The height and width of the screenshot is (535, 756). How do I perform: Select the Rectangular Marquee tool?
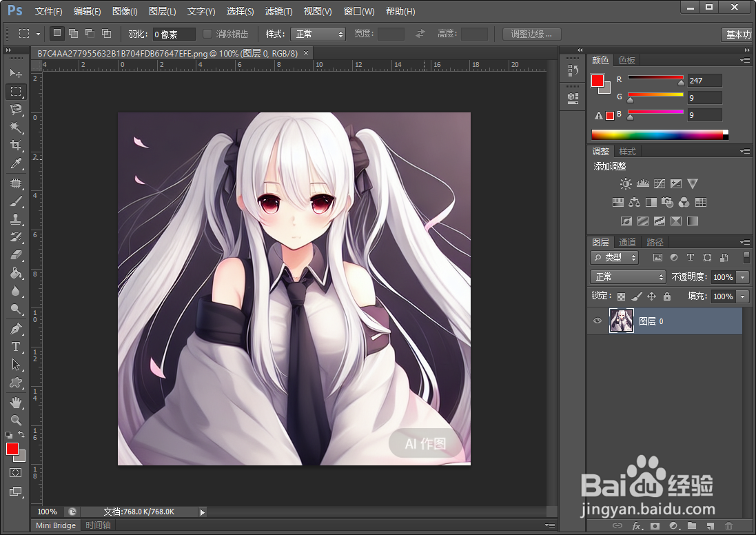click(16, 91)
